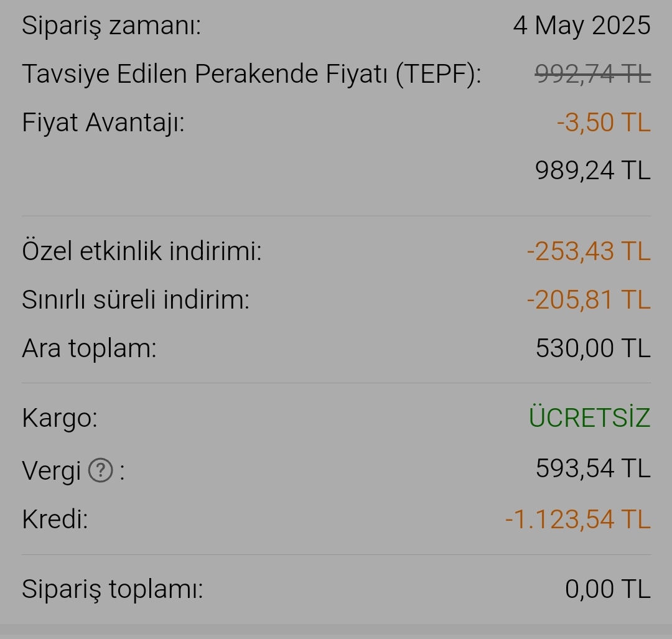Image resolution: width=672 pixels, height=639 pixels.
Task: Tap the 593,54 TL tax amount
Action: pos(593,467)
